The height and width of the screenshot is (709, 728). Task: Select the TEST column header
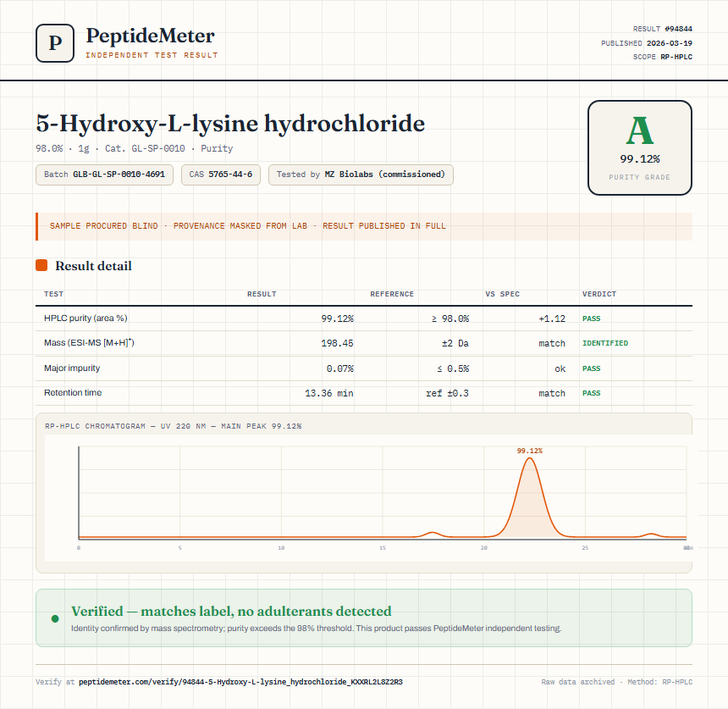(x=53, y=294)
